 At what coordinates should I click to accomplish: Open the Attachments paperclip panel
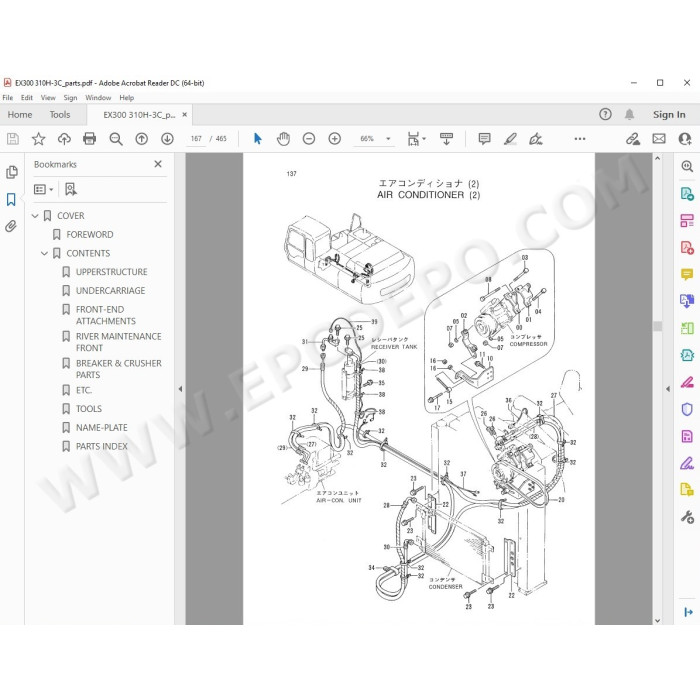click(11, 226)
